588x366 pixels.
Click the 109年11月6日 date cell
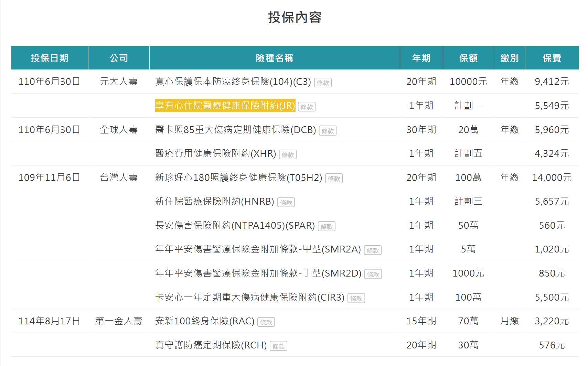(x=49, y=177)
